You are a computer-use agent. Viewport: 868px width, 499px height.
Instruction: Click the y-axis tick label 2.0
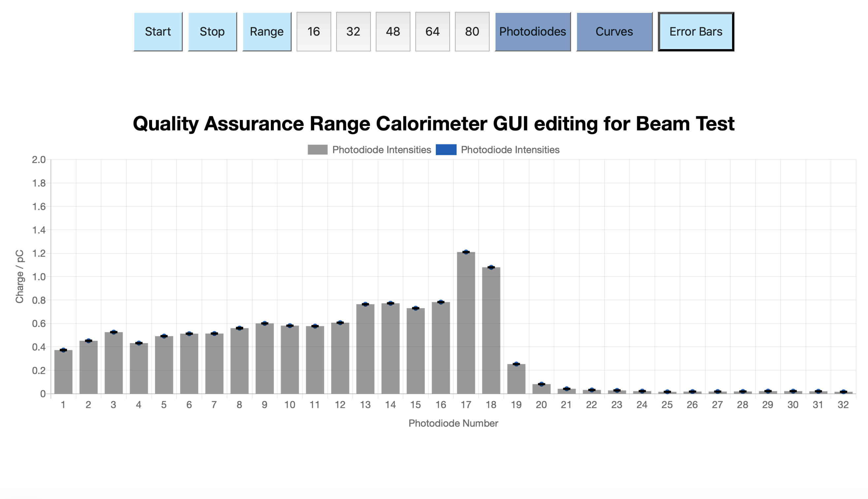[x=39, y=160]
